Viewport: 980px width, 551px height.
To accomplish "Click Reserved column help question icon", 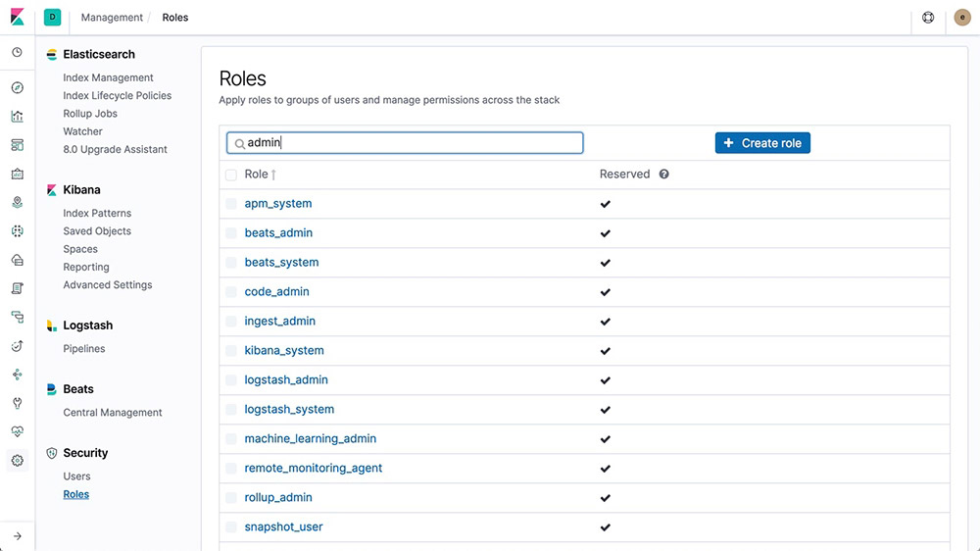I will pos(663,174).
